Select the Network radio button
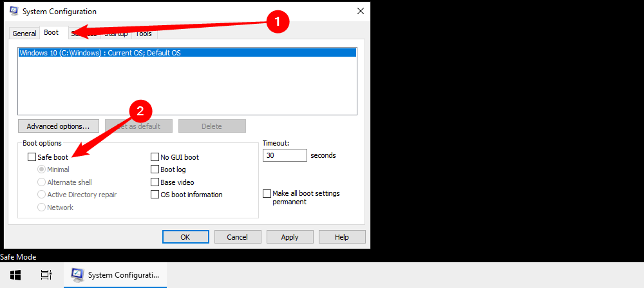This screenshot has width=644, height=288. click(x=41, y=207)
